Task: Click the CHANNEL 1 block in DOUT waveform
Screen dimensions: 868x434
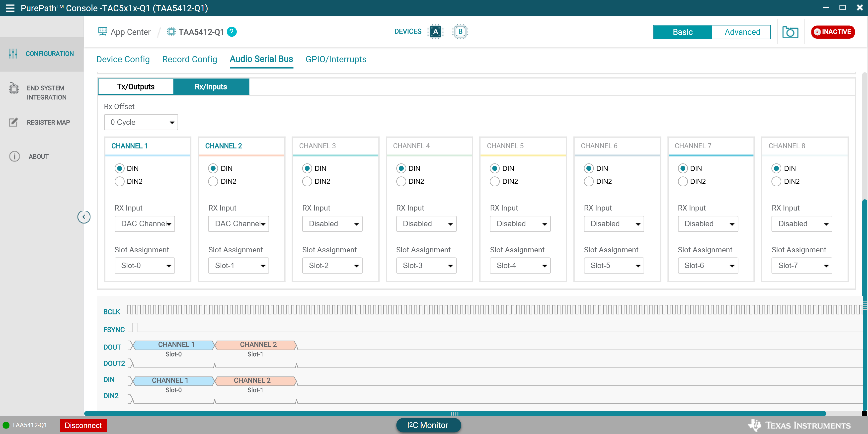Action: (174, 345)
